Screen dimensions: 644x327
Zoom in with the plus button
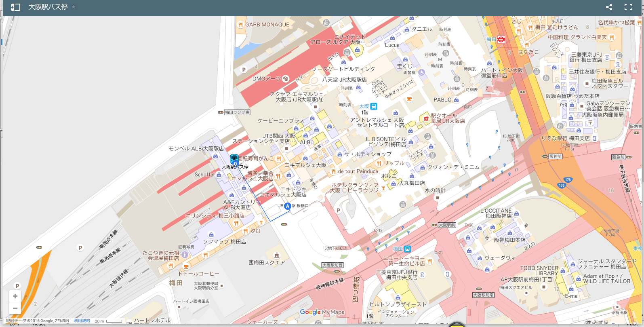(15, 296)
